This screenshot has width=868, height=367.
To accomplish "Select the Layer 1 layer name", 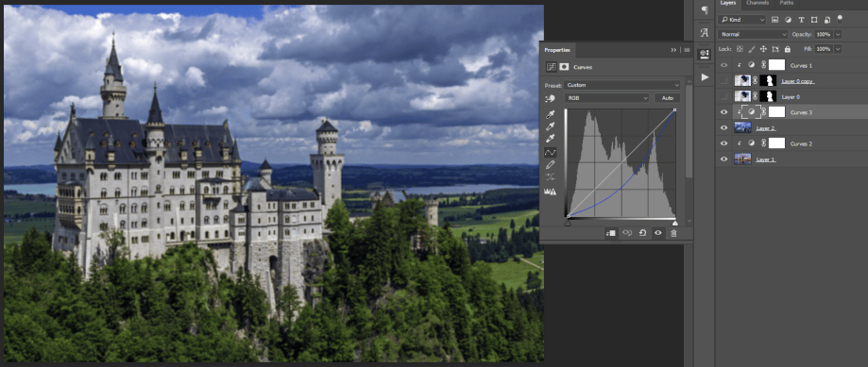I will click(x=766, y=159).
